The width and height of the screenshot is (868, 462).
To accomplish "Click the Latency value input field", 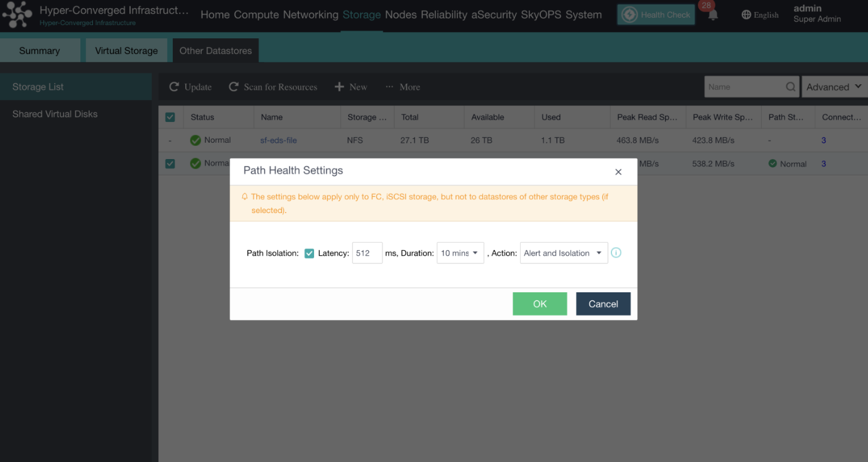I will (367, 253).
